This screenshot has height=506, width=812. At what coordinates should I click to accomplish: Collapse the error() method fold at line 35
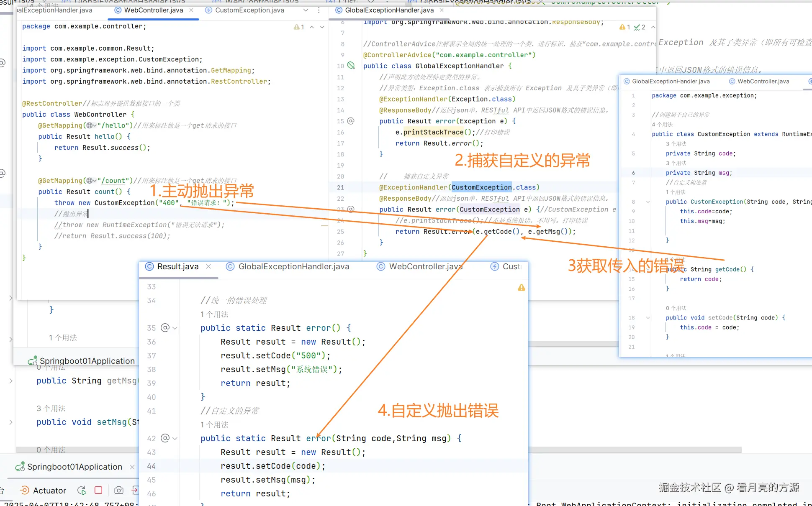pyautogui.click(x=175, y=328)
